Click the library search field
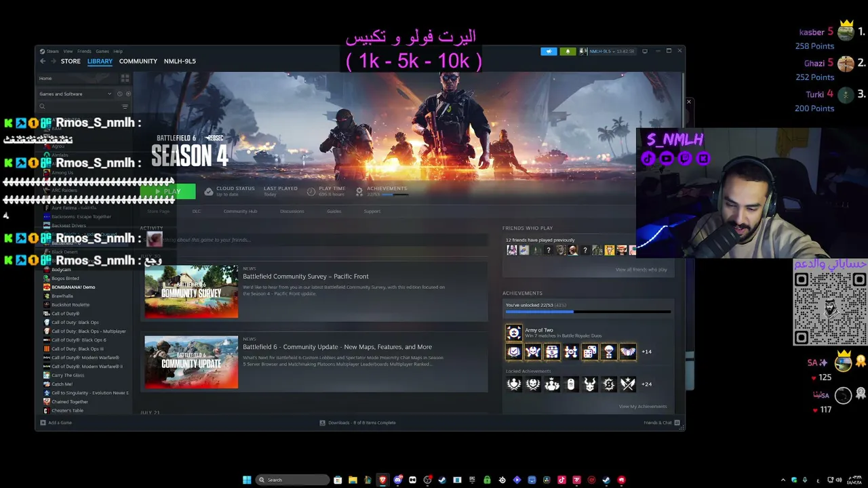Screen dimensions: 868x488 click(x=79, y=106)
